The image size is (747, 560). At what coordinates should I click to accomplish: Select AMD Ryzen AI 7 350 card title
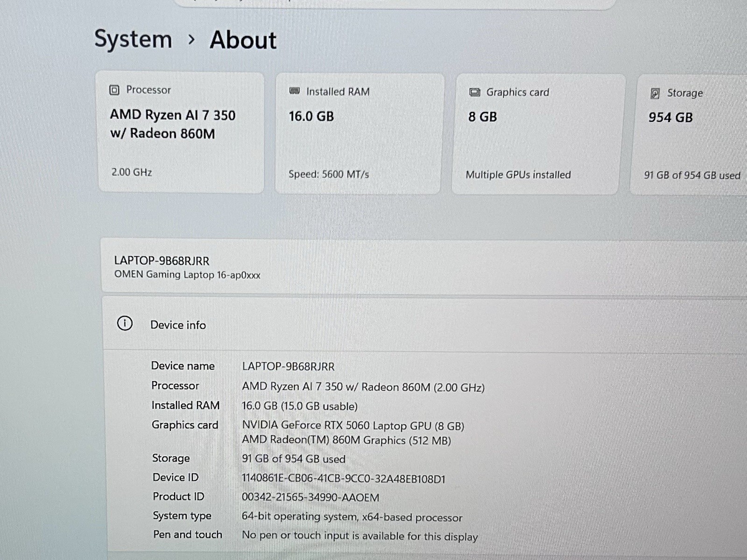pos(173,124)
